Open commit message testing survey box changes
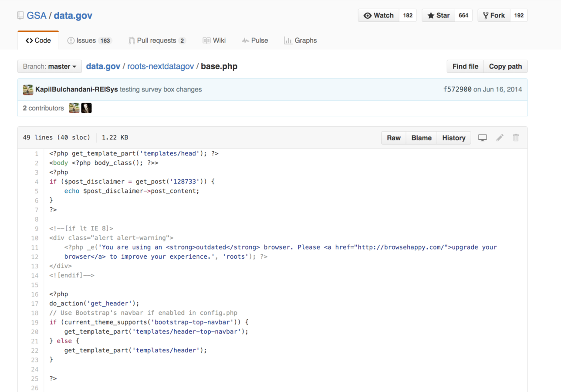 (161, 89)
